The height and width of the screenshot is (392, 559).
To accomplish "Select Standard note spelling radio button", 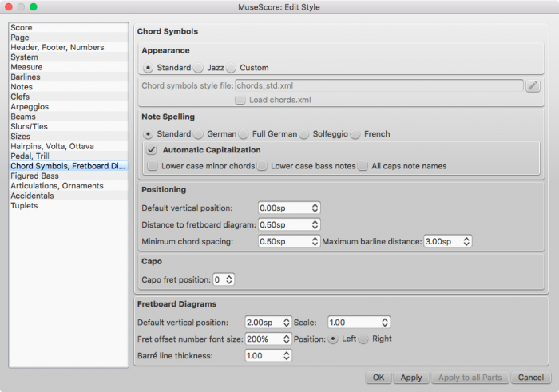I will 148,134.
